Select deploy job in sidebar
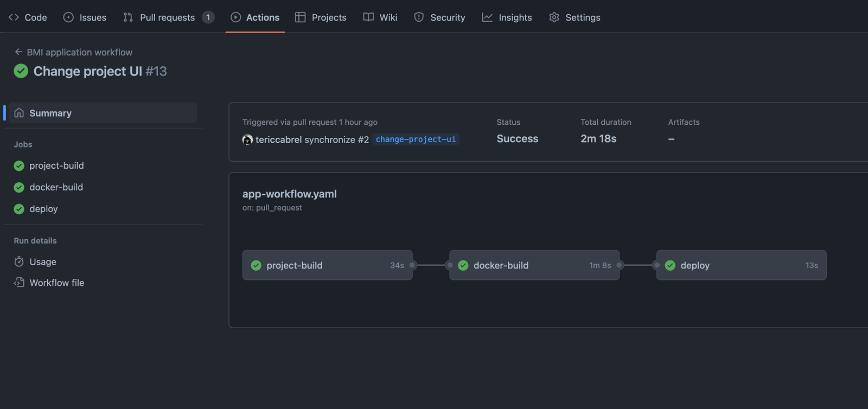The width and height of the screenshot is (868, 409). click(x=43, y=209)
